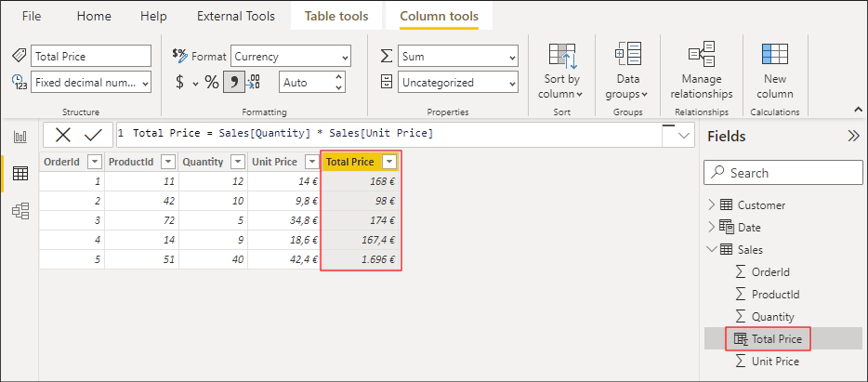Open the Data groups button
Screen dimensions: 868x382
click(627, 71)
